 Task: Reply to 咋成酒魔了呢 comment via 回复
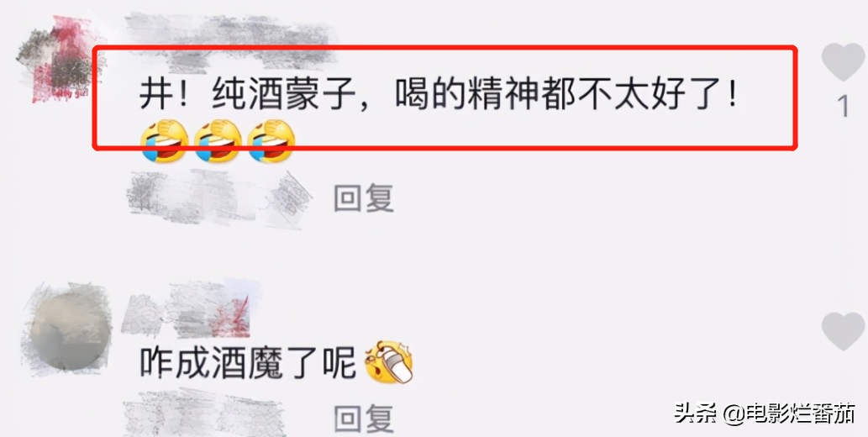pyautogui.click(x=364, y=419)
